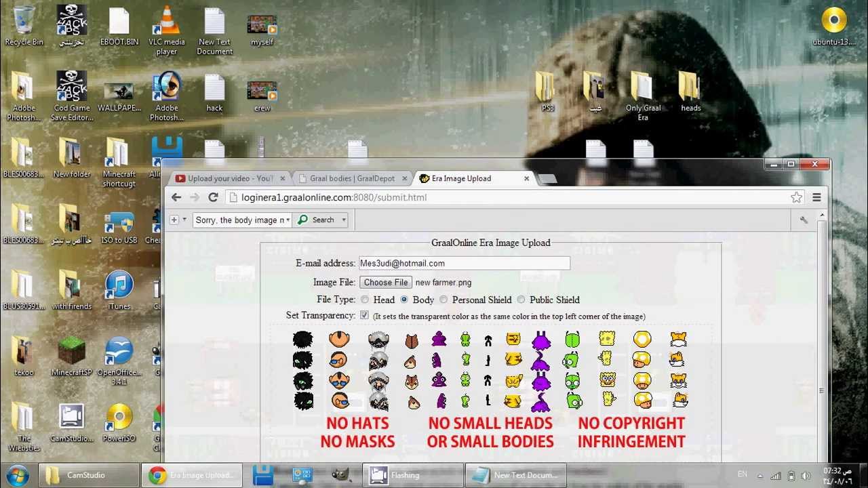The width and height of the screenshot is (868, 488).
Task: Select the Personal Shield radio option
Action: 443,300
